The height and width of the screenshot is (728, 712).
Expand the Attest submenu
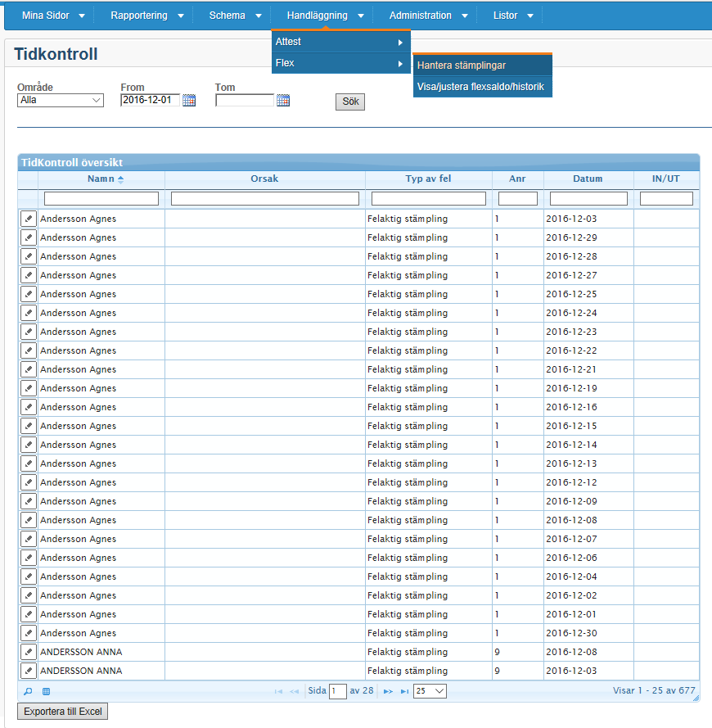(x=341, y=42)
